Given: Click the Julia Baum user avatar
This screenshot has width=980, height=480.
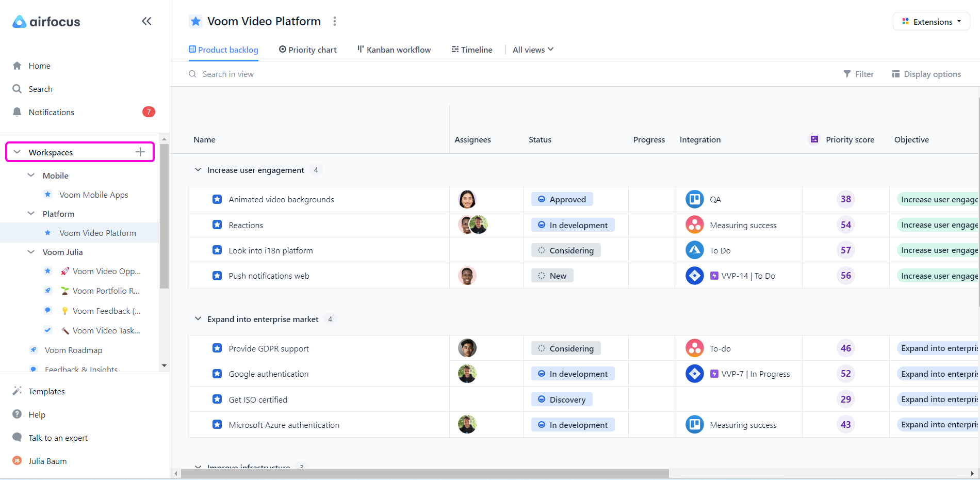Looking at the screenshot, I should pos(17,461).
